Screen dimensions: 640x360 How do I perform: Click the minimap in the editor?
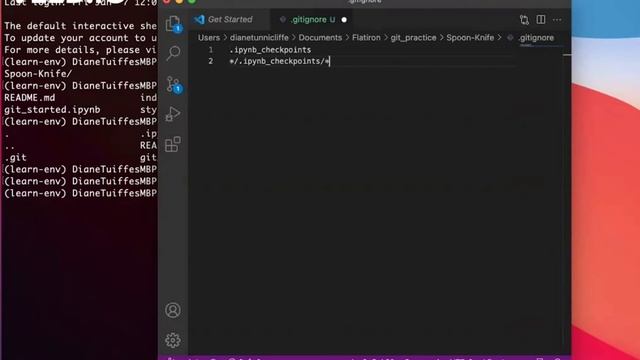[x=541, y=46]
